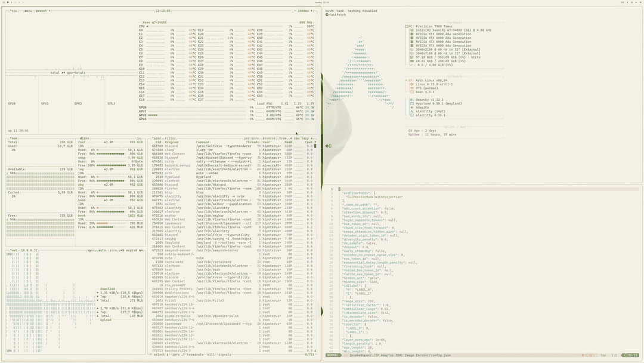Enable per-core view in proc panel

coord(251,139)
